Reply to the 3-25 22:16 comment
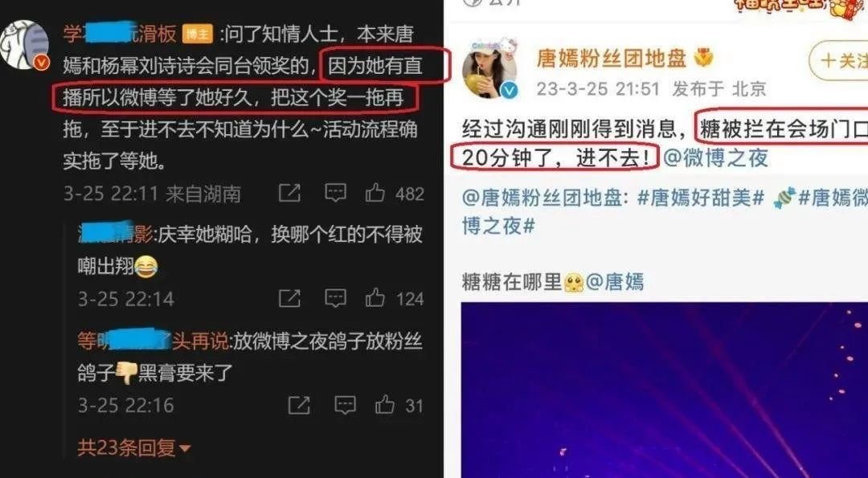The height and width of the screenshot is (478, 868). tap(345, 405)
